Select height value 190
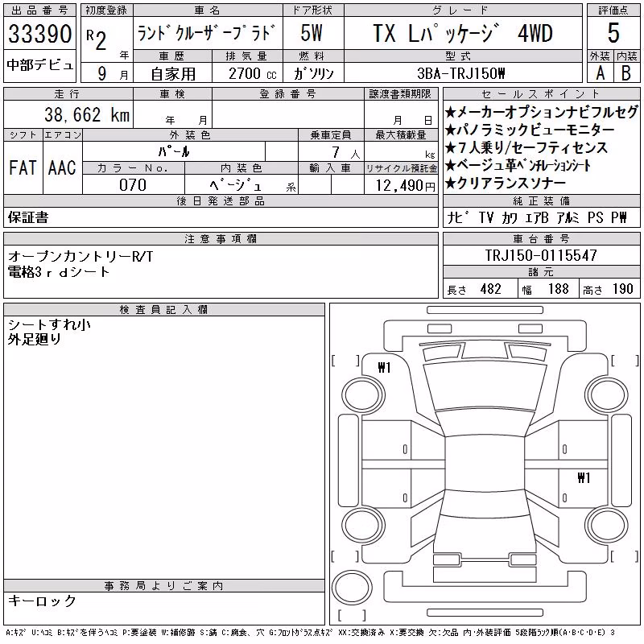Screen dimensions: 644x644 click(x=622, y=289)
